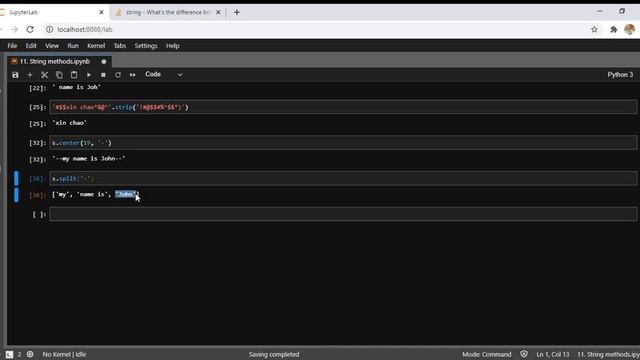Open the Edit menu
This screenshot has height=360, width=640.
31,46
